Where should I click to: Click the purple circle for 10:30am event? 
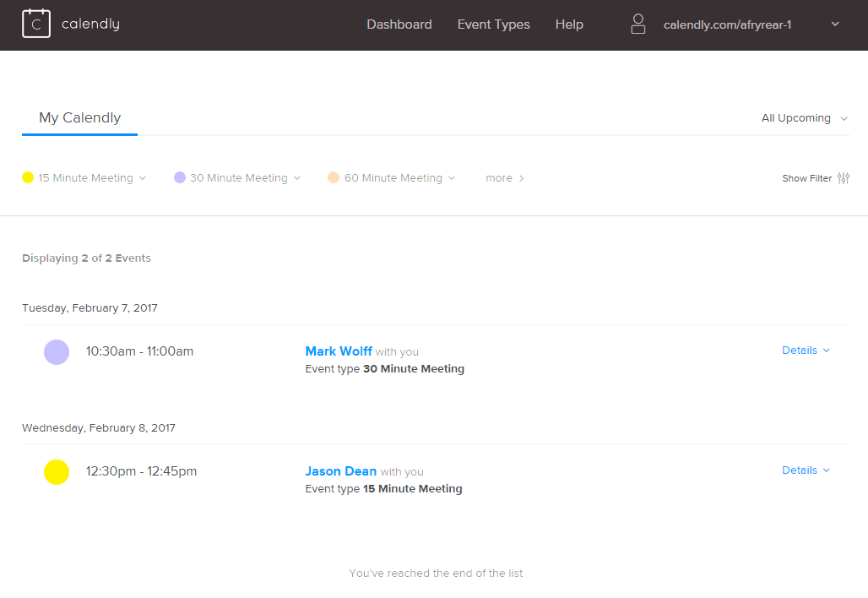(57, 352)
